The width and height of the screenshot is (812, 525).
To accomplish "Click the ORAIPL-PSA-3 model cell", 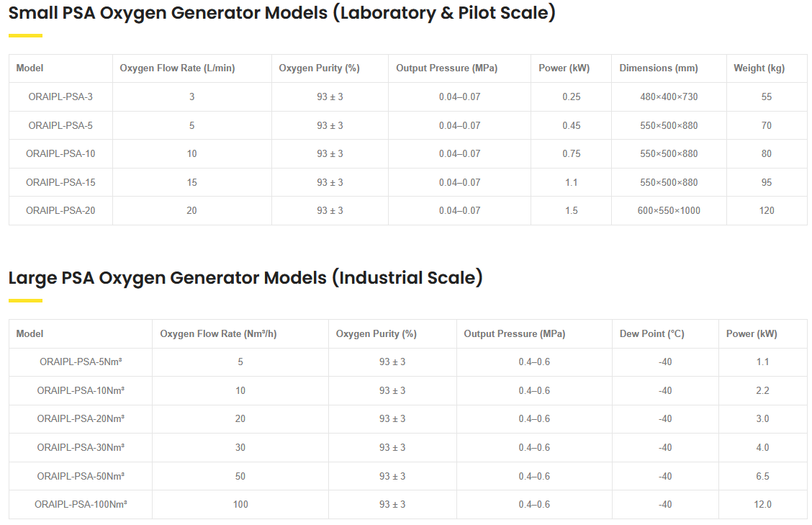I will point(60,97).
